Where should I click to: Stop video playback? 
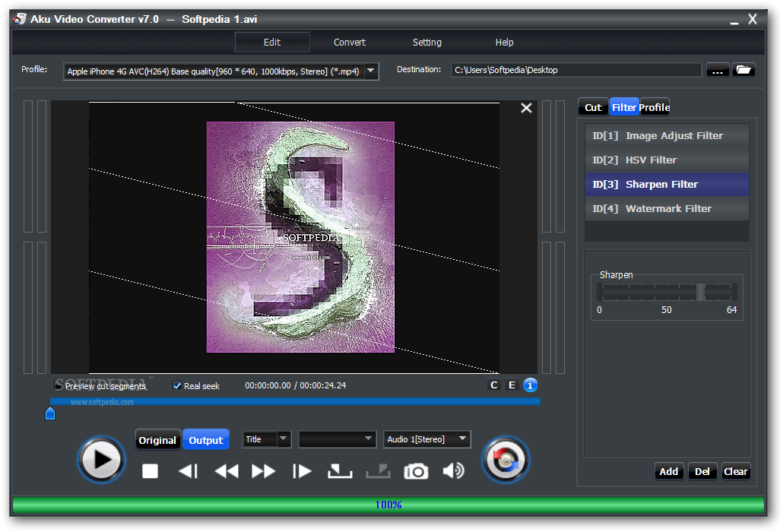click(x=150, y=471)
